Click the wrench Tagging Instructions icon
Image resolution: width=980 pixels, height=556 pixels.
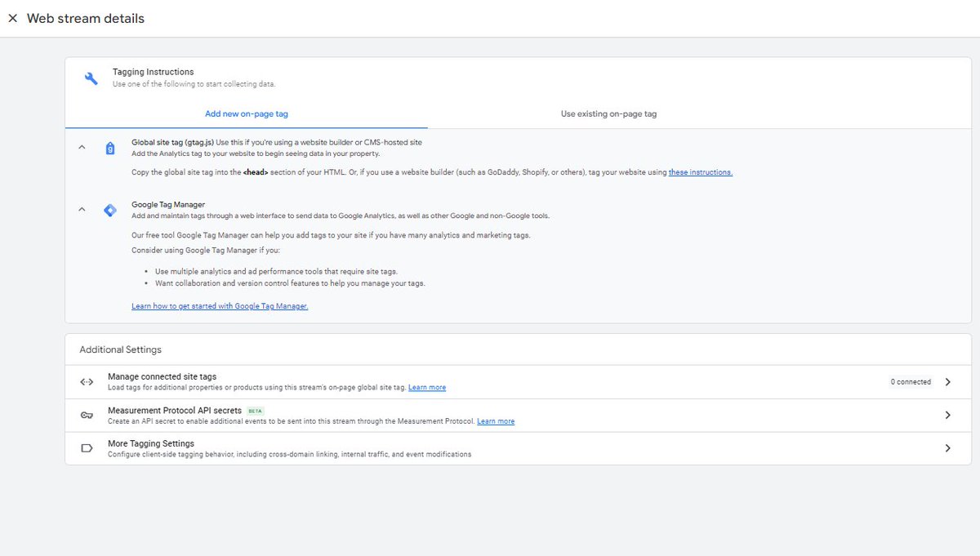pos(91,78)
